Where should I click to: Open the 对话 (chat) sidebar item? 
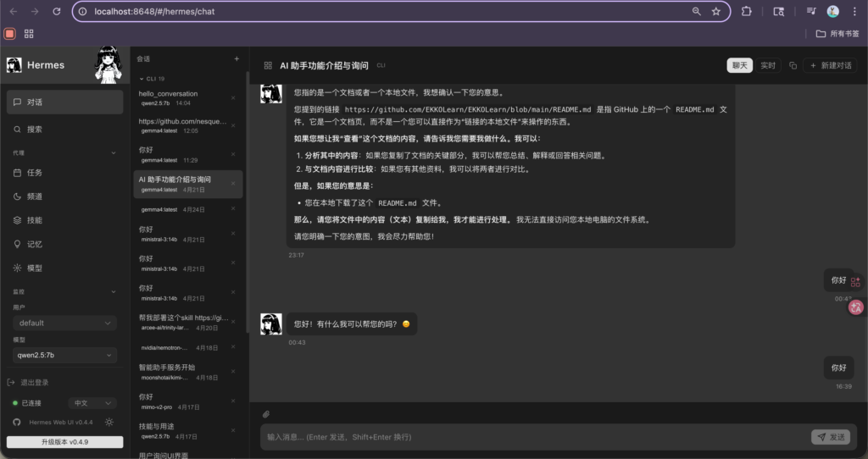pos(64,102)
